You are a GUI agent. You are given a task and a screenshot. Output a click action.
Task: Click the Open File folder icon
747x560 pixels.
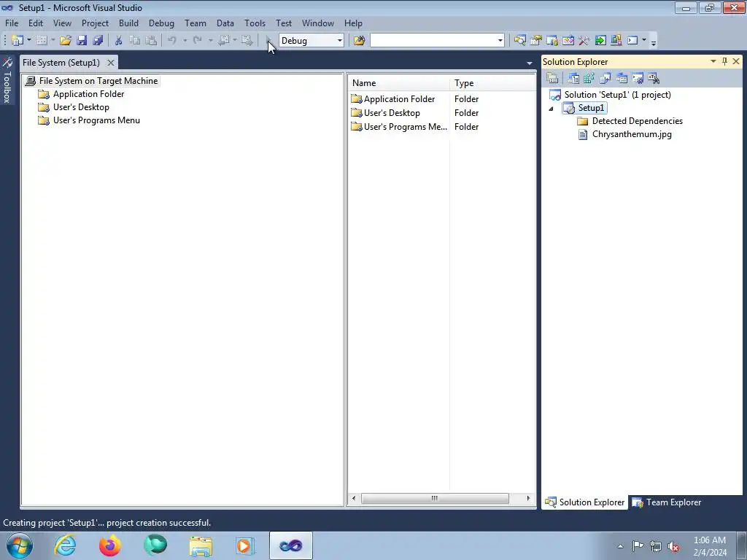click(65, 41)
